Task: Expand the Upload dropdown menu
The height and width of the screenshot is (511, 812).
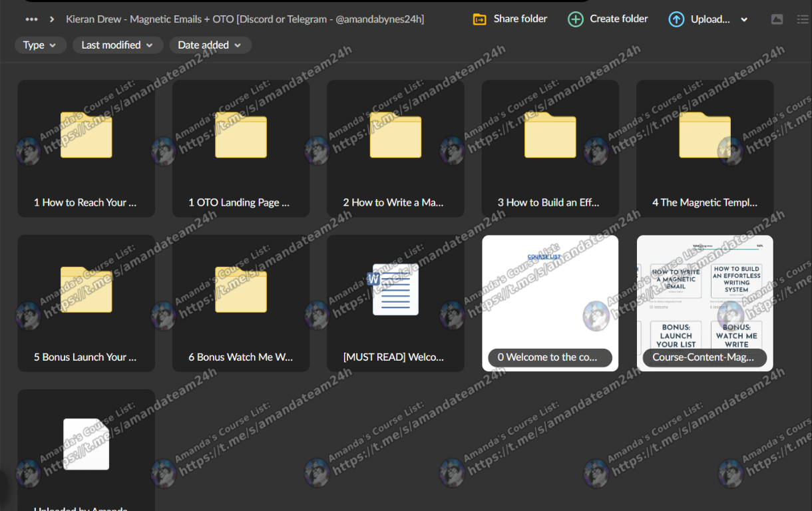Action: (744, 20)
